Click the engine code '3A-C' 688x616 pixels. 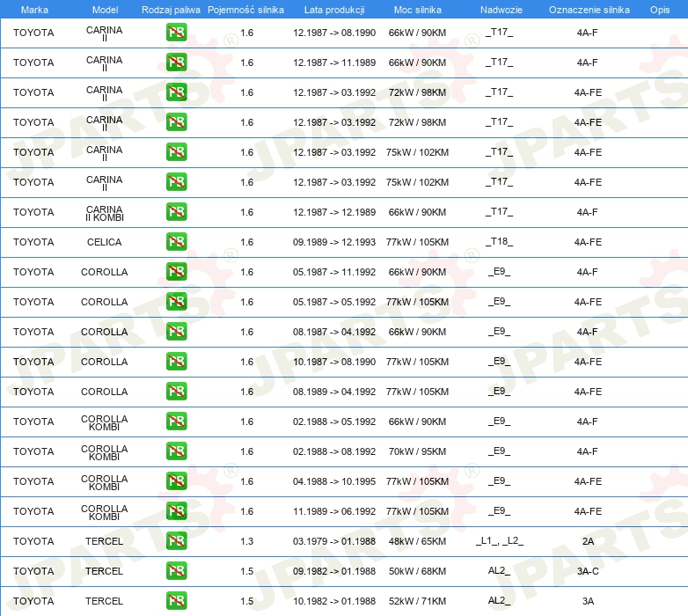click(x=588, y=571)
